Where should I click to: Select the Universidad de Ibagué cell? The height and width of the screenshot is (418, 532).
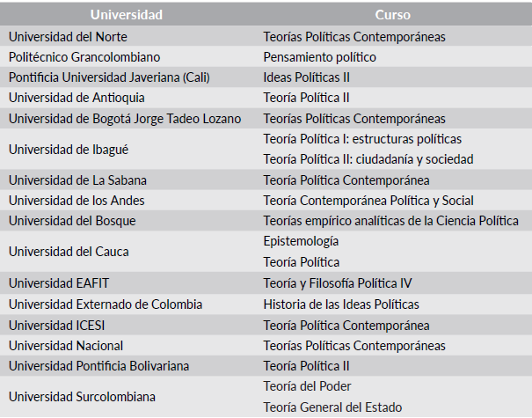point(66,149)
